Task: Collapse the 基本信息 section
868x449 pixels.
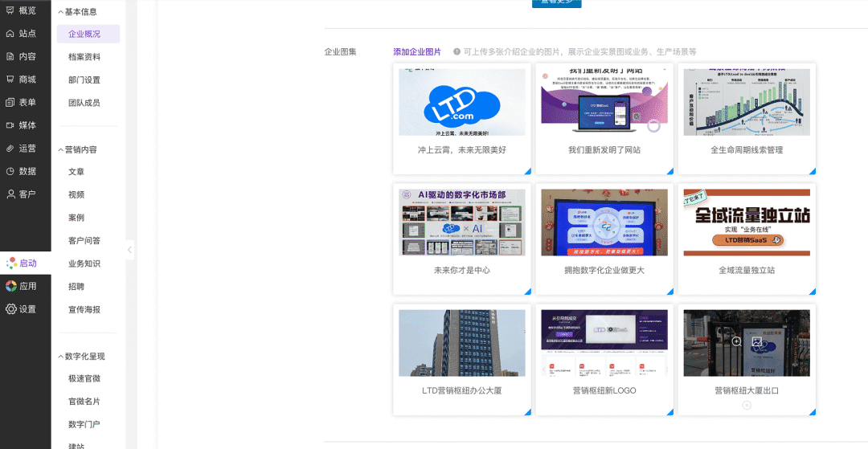Action: click(x=77, y=11)
